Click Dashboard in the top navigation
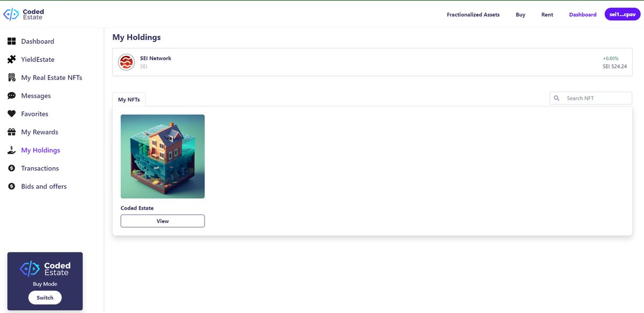Image resolution: width=644 pixels, height=313 pixels. pos(583,14)
